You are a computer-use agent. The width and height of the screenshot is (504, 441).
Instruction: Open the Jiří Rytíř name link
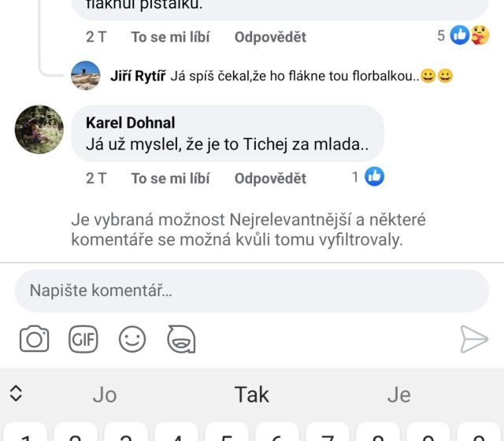click(139, 76)
